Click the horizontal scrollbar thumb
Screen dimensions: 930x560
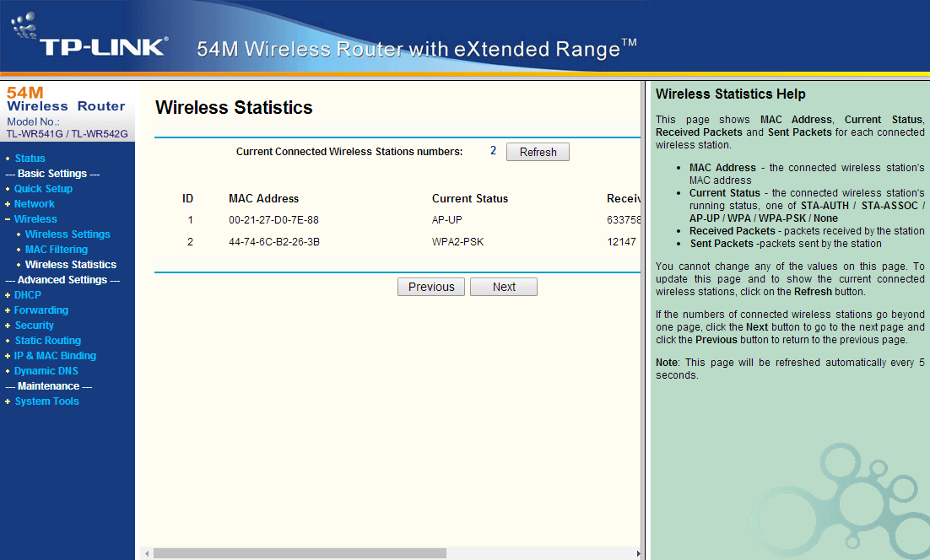click(x=300, y=553)
